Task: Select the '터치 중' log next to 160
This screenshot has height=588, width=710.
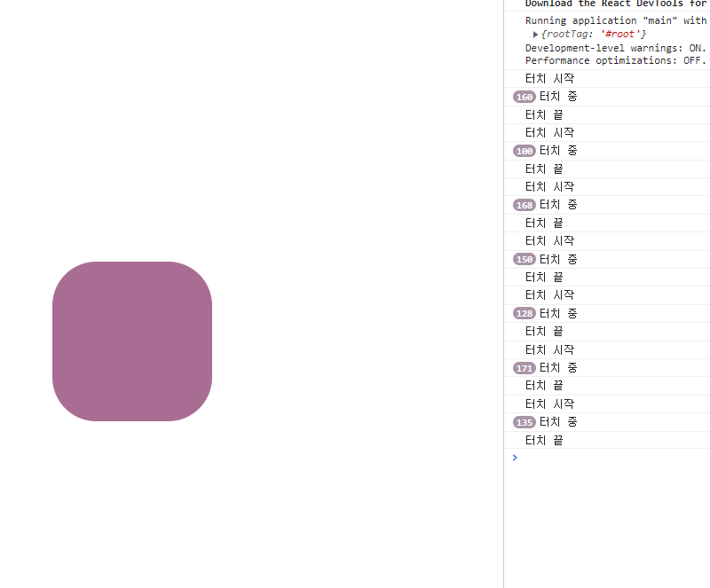Action: 558,97
